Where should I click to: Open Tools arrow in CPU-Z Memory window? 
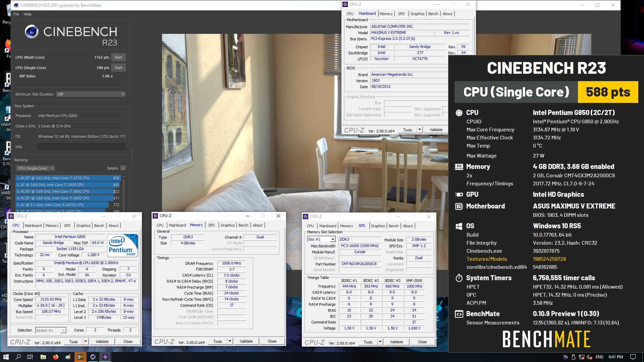click(230, 341)
